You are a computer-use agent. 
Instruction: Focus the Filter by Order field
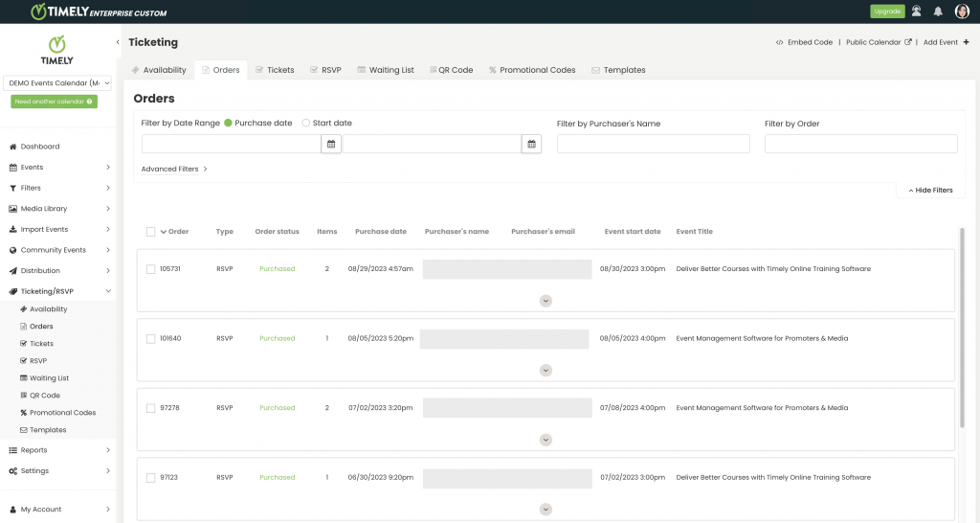(x=860, y=144)
